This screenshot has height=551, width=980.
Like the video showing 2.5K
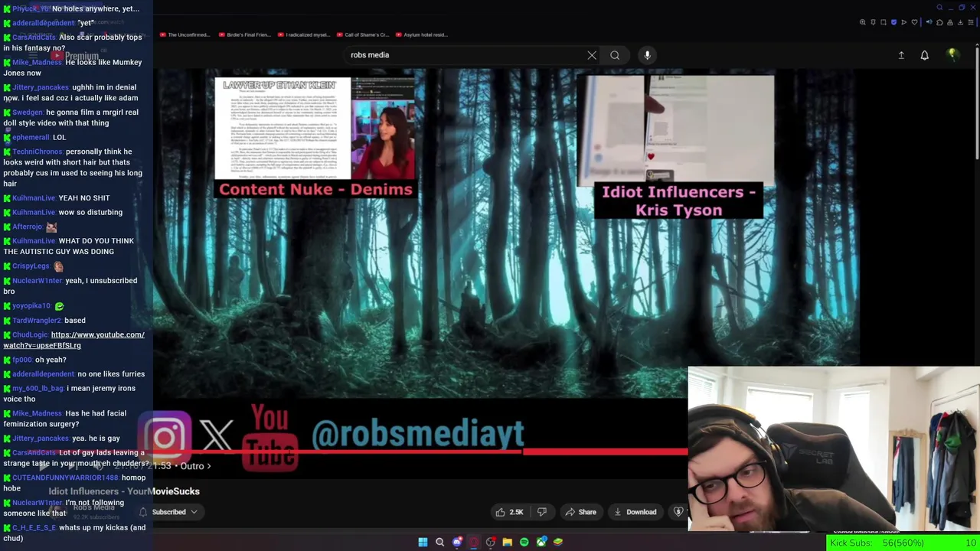[509, 512]
